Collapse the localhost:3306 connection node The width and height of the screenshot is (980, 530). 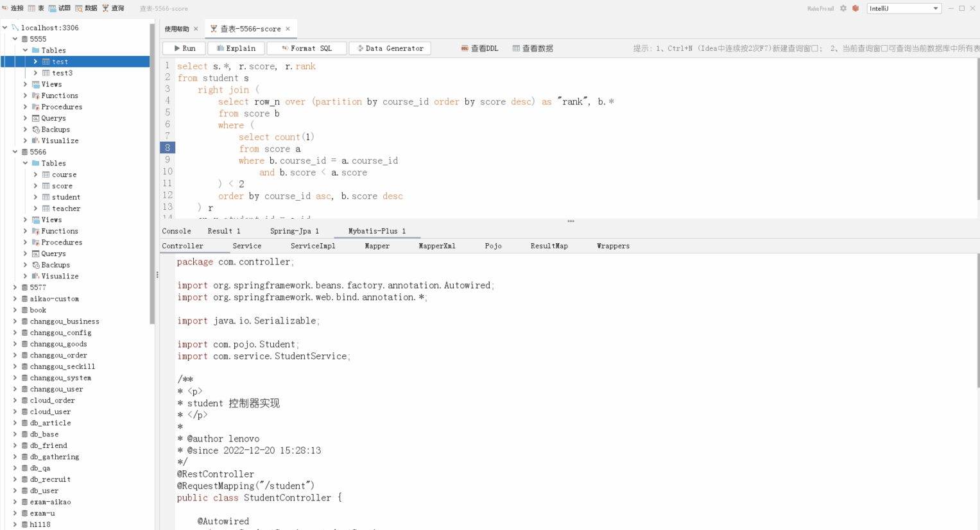(x=5, y=28)
